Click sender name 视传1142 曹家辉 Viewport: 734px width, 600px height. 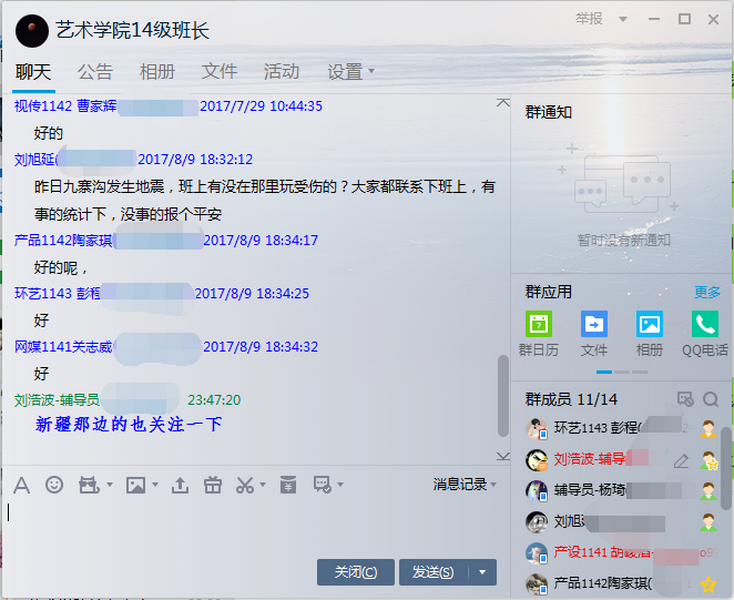66,106
